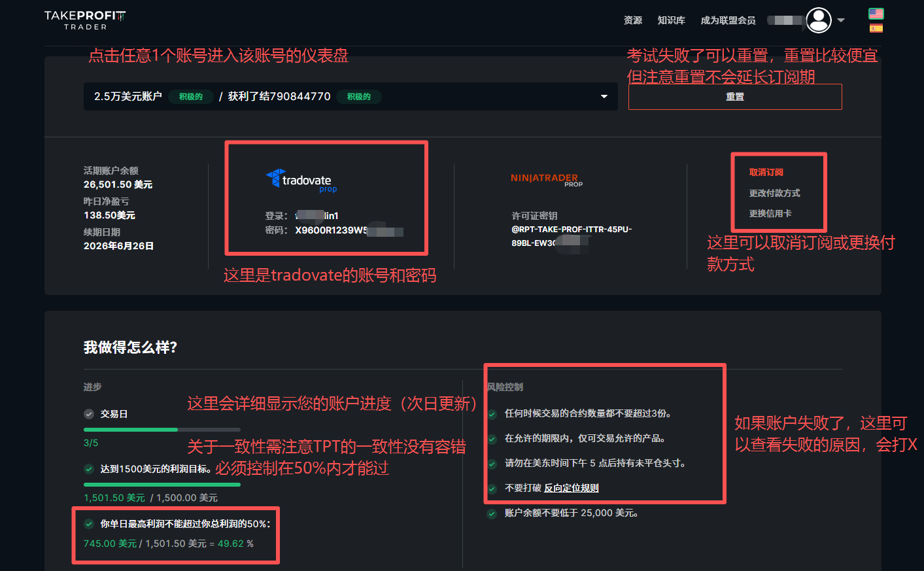Click the 积极的 badge after 获利了结790844770

(359, 97)
